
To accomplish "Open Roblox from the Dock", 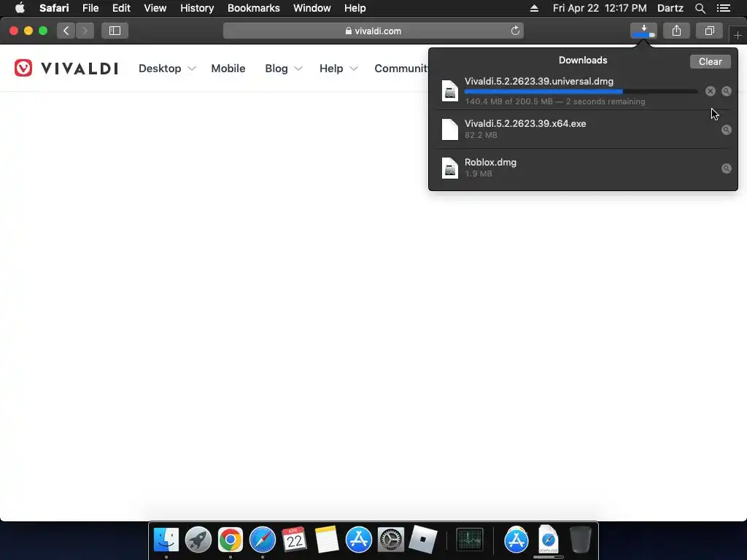I will 422,540.
